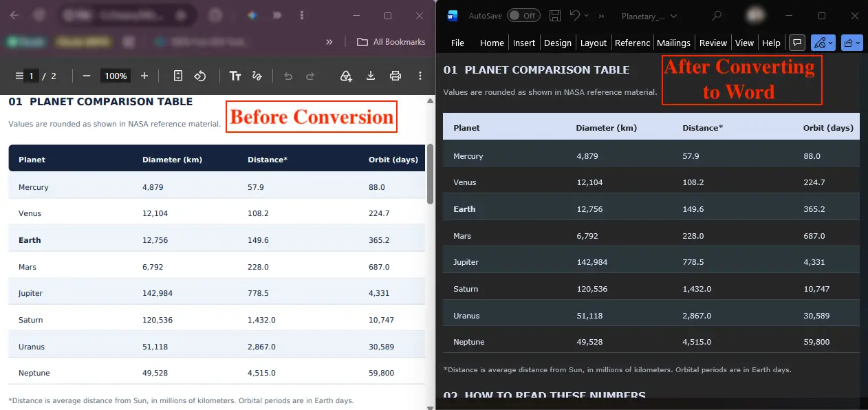Open the All Bookmarks folder

(x=391, y=42)
